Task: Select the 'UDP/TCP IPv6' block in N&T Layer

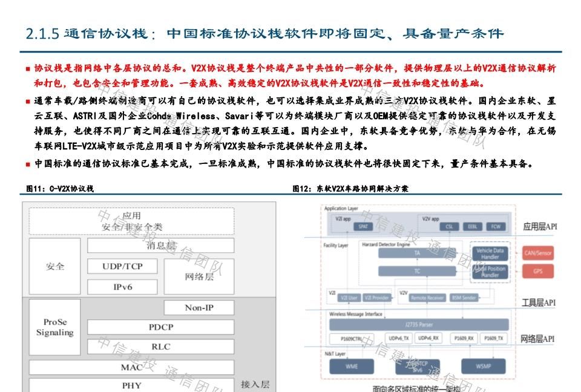Action: pos(418,366)
